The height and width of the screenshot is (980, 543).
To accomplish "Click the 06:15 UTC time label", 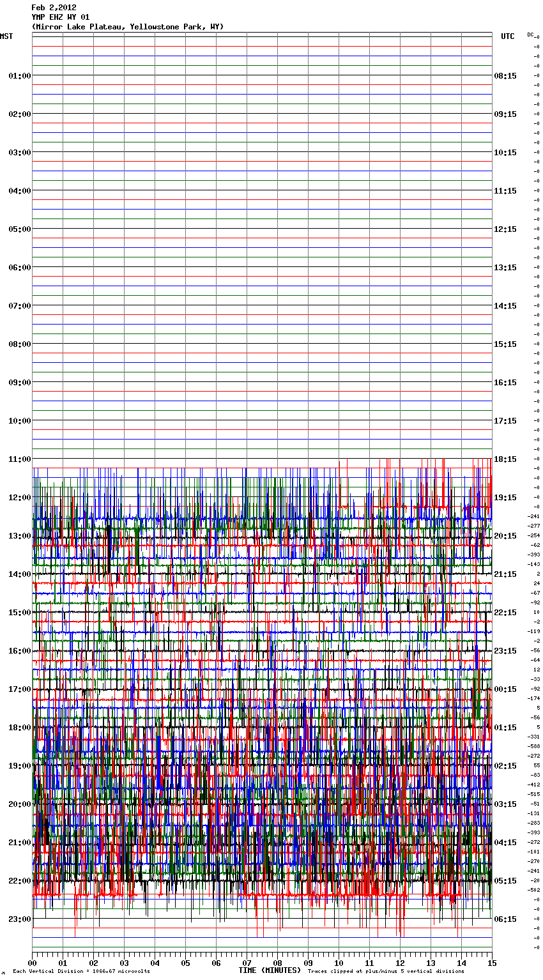I will tap(505, 919).
